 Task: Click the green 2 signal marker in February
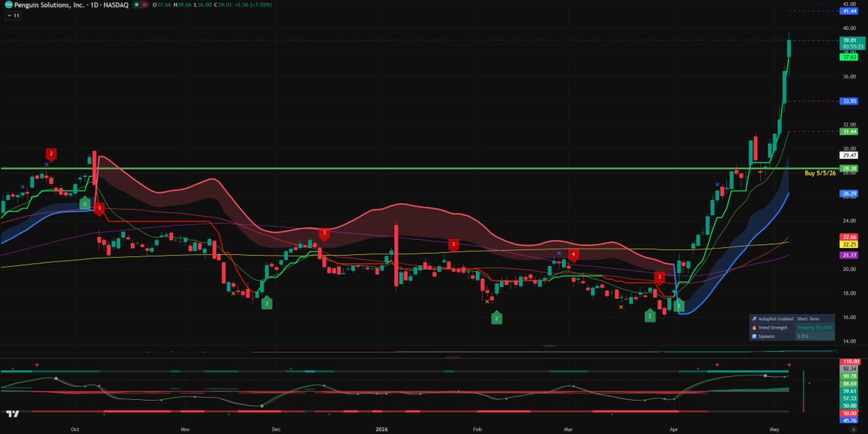(497, 317)
